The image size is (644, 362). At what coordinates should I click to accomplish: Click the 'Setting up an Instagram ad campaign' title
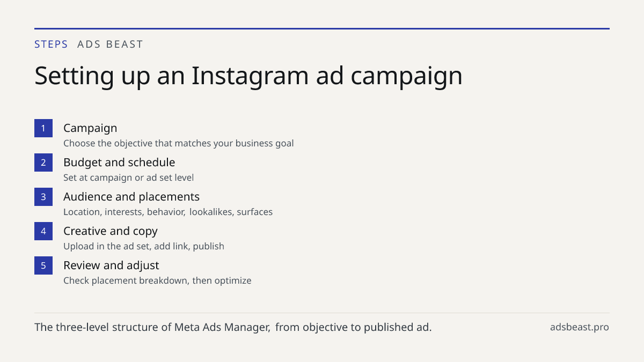point(248,76)
